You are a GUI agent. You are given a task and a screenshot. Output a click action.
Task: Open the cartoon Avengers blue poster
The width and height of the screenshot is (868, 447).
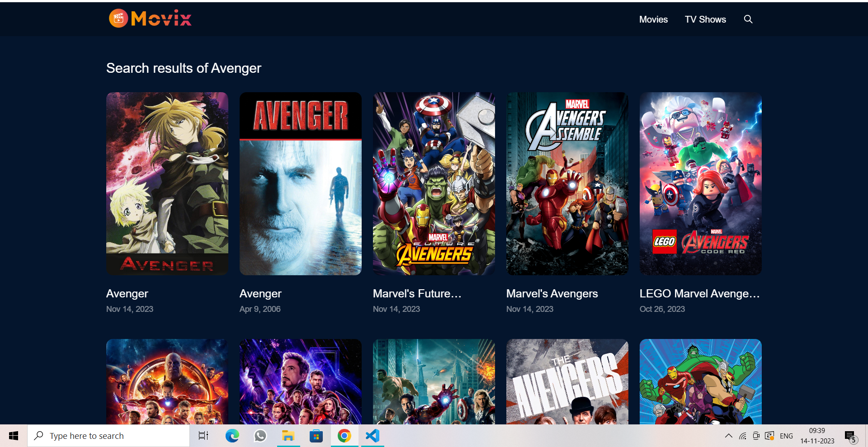[701, 381]
